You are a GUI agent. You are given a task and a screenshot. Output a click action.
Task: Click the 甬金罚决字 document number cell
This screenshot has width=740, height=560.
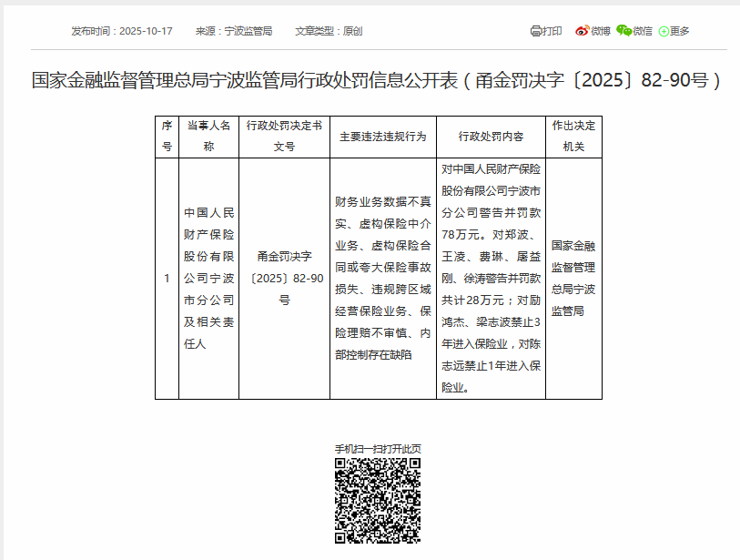[x=284, y=278]
